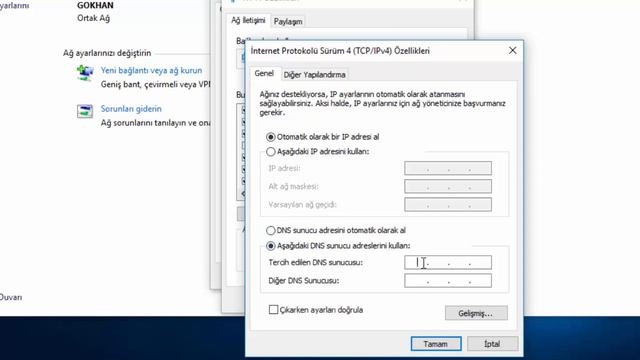The height and width of the screenshot is (360, 640).
Task: Confirm with the Tamam button
Action: 436,344
